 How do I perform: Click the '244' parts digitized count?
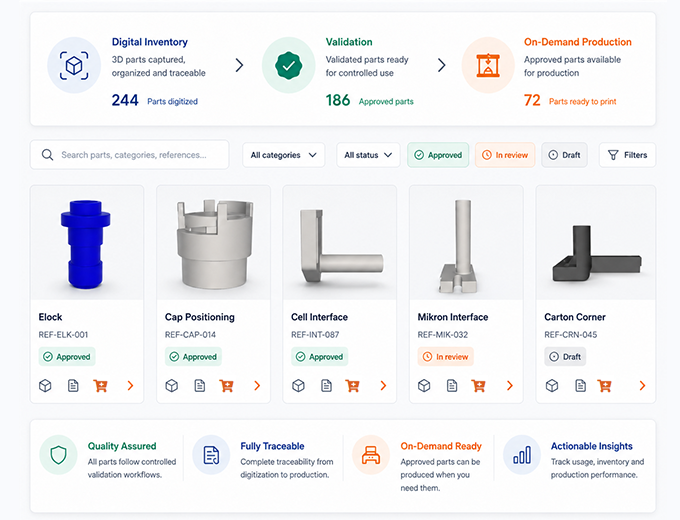(125, 100)
